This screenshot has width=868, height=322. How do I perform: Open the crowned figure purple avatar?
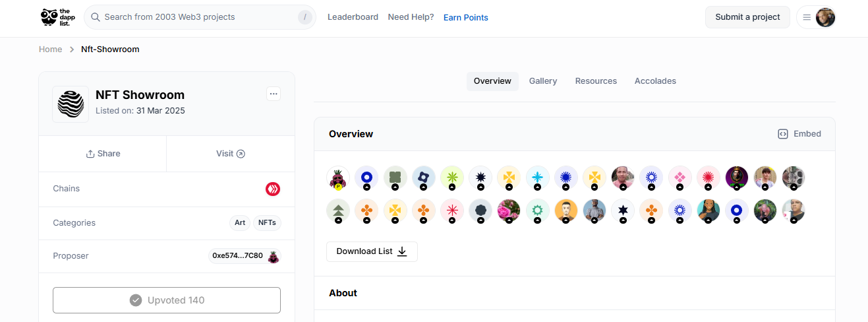[x=737, y=177]
